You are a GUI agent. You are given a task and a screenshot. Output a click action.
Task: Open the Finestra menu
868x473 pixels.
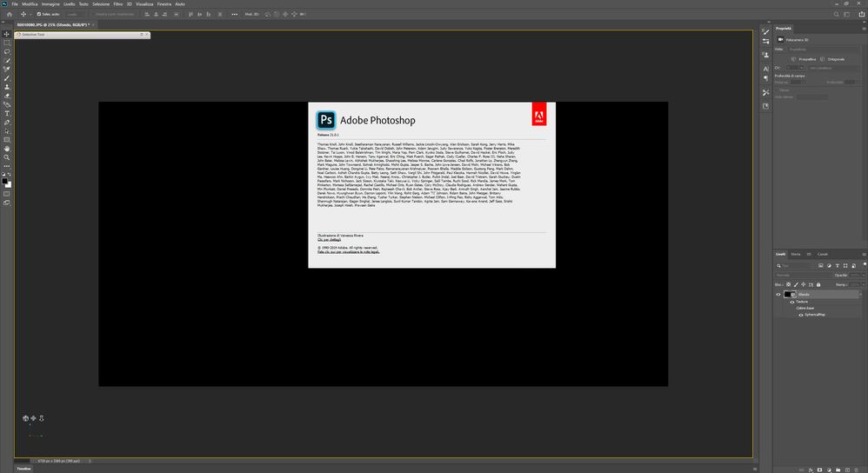[164, 3]
